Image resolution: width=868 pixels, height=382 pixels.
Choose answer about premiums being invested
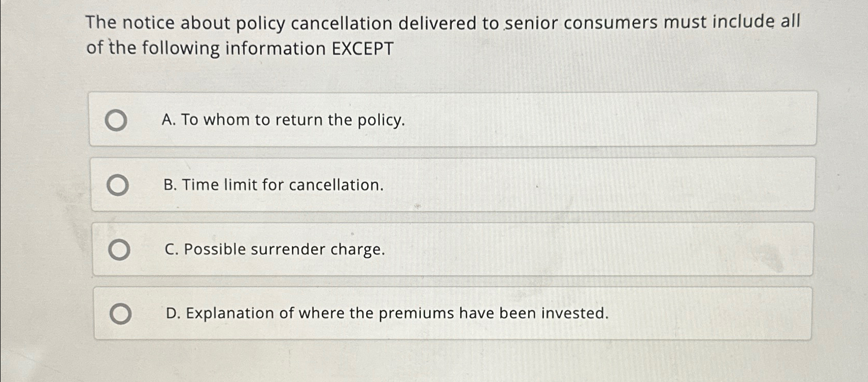click(386, 313)
